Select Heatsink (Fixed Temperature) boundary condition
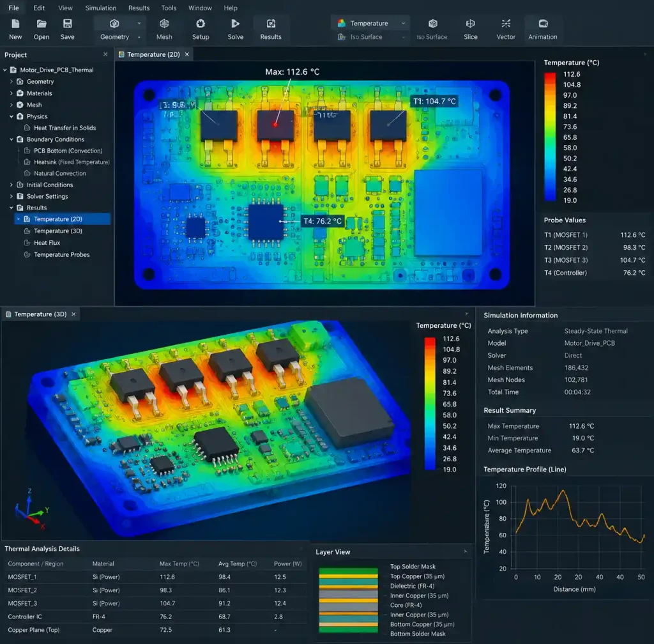The width and height of the screenshot is (654, 644). (x=72, y=162)
